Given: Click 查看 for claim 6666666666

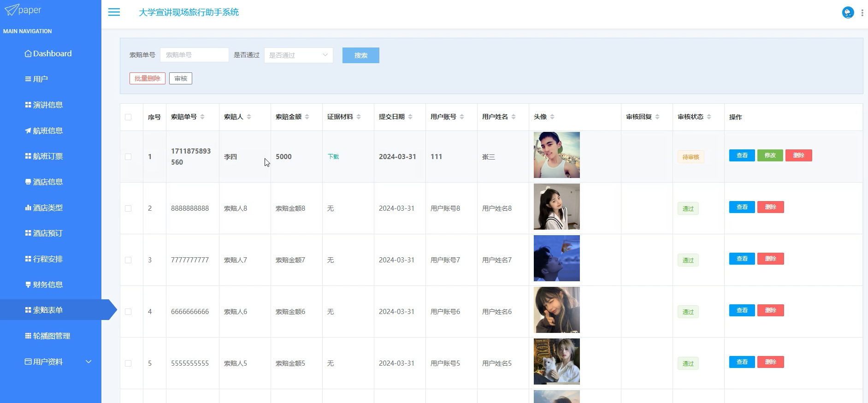Looking at the screenshot, I should pyautogui.click(x=742, y=310).
